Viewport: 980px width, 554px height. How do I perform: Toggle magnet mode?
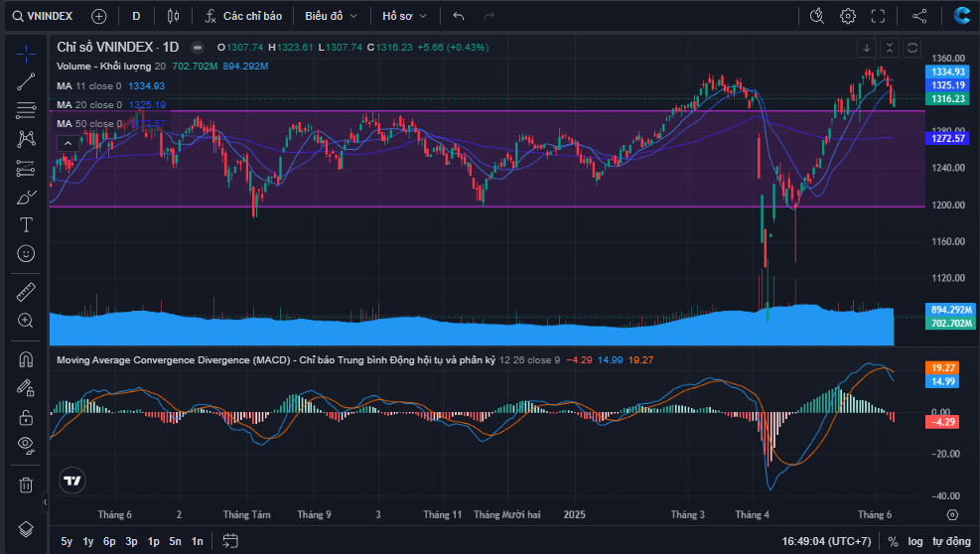pyautogui.click(x=26, y=359)
